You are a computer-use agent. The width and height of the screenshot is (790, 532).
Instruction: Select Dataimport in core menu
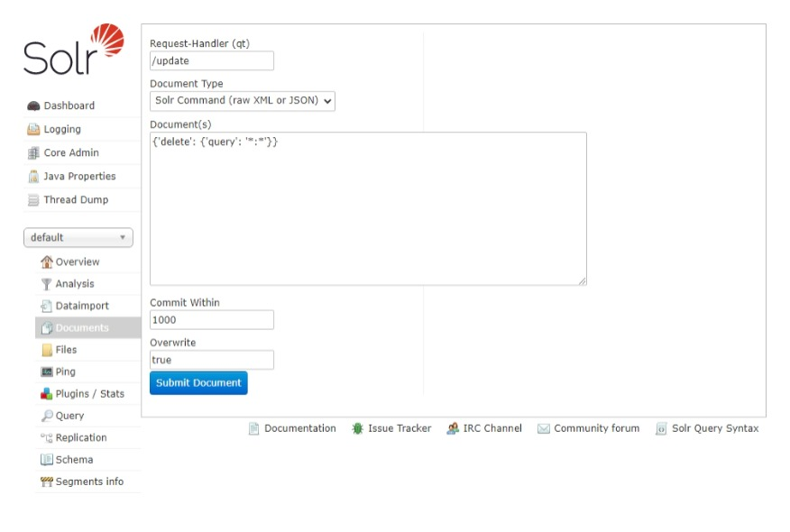click(x=82, y=306)
